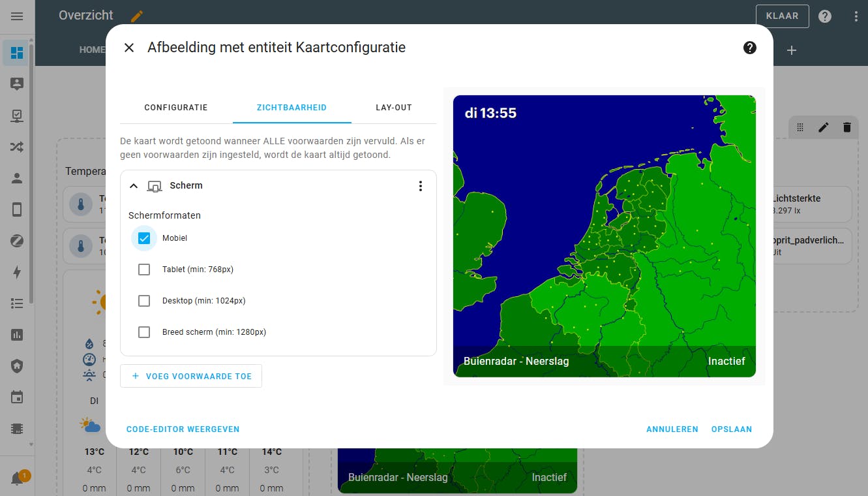Click the Overzicht dashboard title

tap(86, 16)
